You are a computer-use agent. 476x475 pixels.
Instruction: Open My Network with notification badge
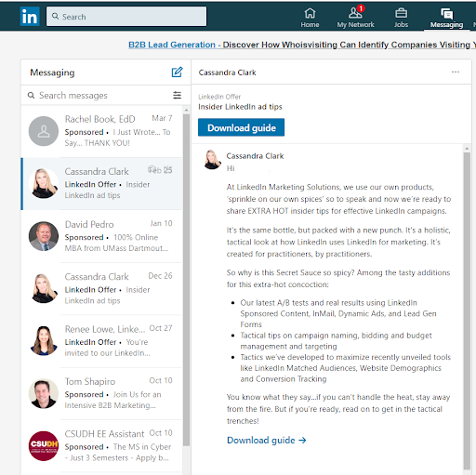pos(355,17)
